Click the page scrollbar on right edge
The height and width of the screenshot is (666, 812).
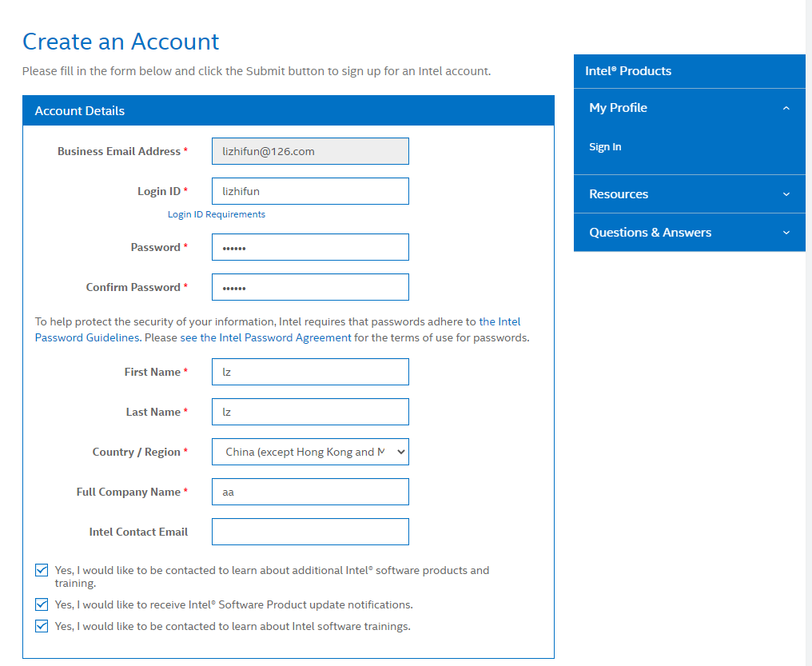pos(808,333)
